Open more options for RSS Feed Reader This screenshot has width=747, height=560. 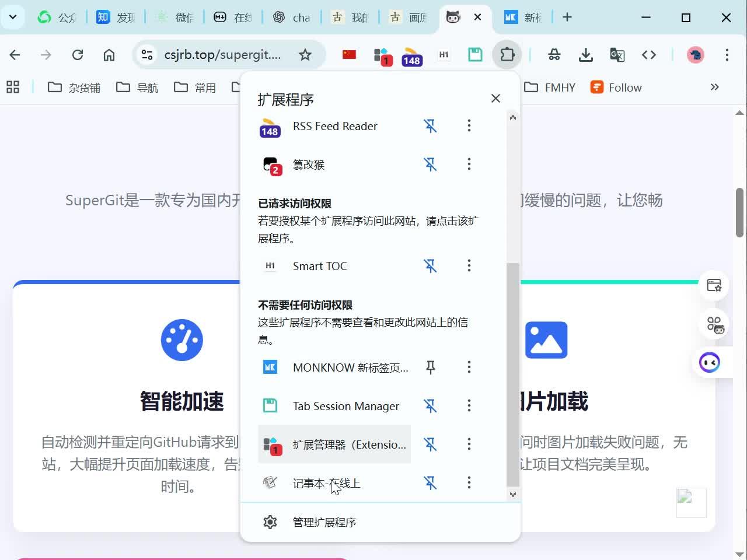point(469,126)
